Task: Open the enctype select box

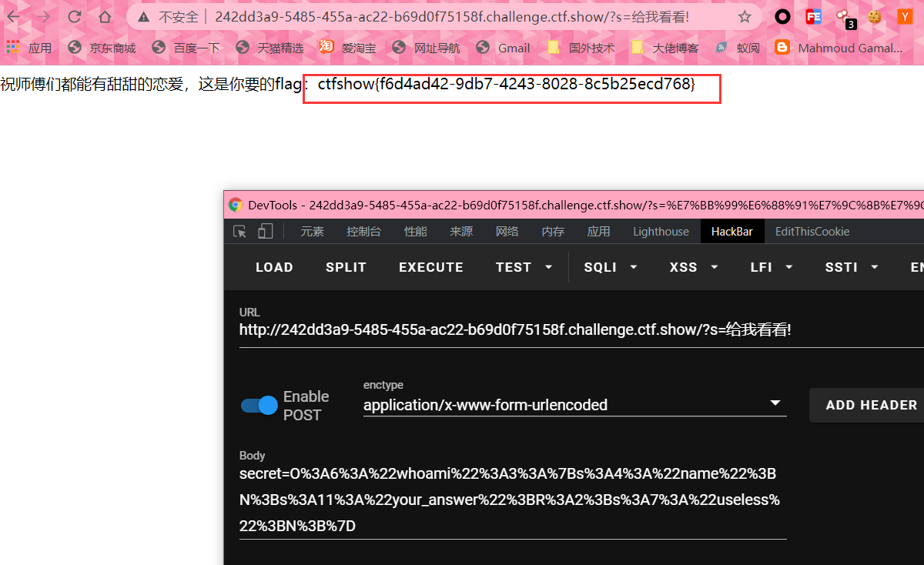Action: (574, 404)
